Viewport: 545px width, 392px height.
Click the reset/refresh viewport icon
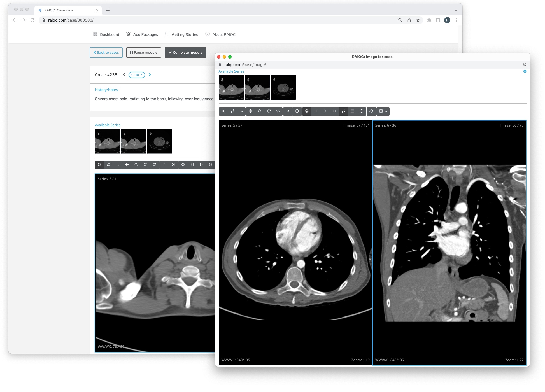[x=371, y=111]
